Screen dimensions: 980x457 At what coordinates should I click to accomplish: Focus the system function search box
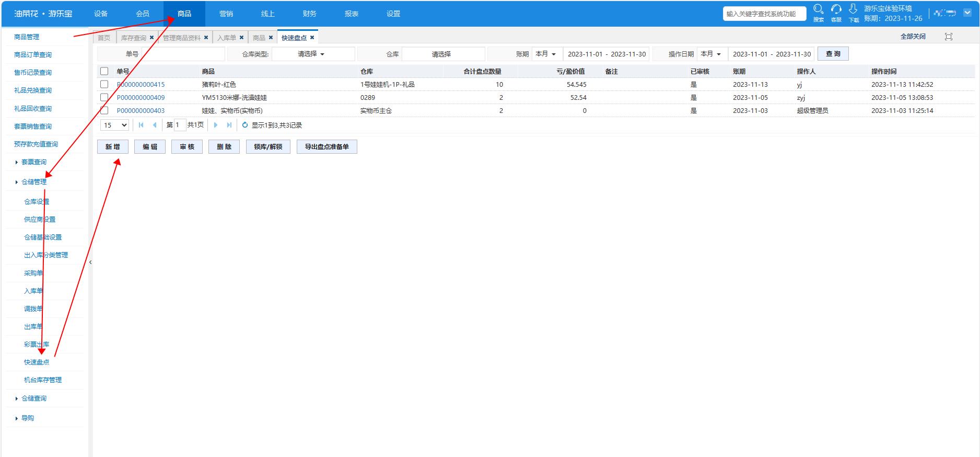(765, 14)
